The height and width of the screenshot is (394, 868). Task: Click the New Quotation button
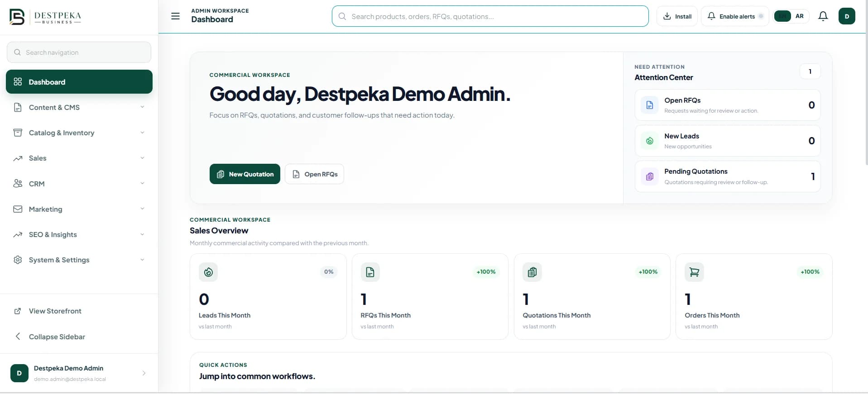coord(245,174)
